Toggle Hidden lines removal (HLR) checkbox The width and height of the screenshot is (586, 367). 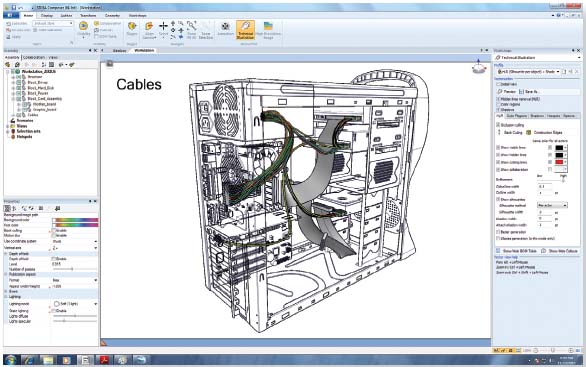tap(498, 99)
